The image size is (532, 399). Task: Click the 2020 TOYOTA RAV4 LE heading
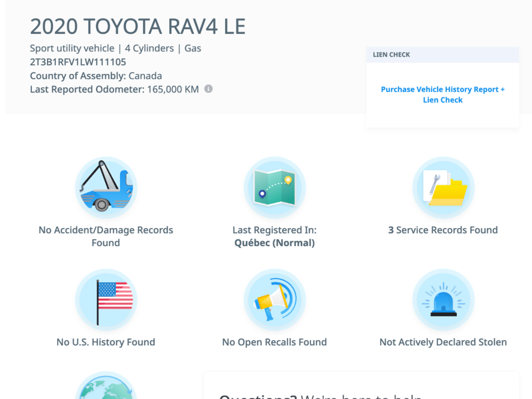pos(138,27)
